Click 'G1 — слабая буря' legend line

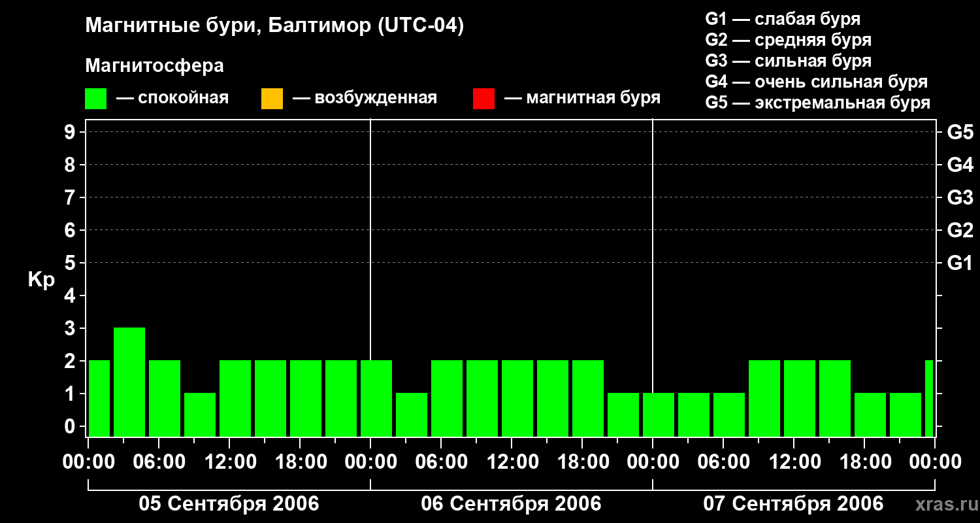tap(783, 19)
